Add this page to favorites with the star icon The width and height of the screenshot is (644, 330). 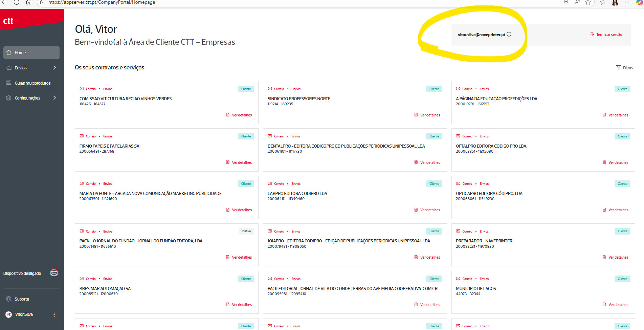click(588, 2)
